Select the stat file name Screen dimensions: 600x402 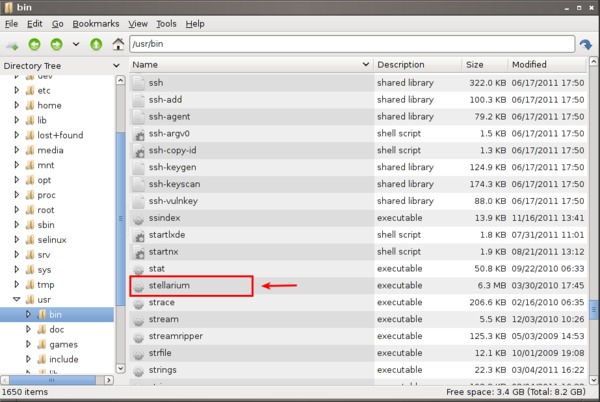click(x=157, y=269)
